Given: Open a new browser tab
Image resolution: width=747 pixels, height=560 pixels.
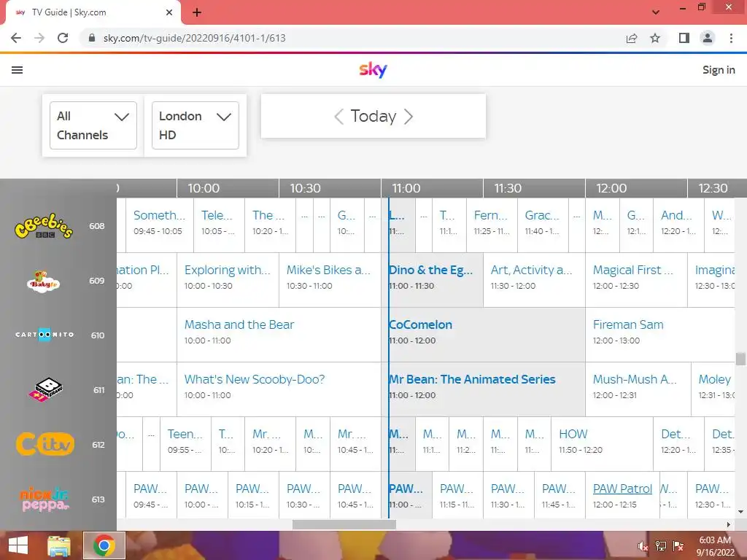Looking at the screenshot, I should coord(197,12).
